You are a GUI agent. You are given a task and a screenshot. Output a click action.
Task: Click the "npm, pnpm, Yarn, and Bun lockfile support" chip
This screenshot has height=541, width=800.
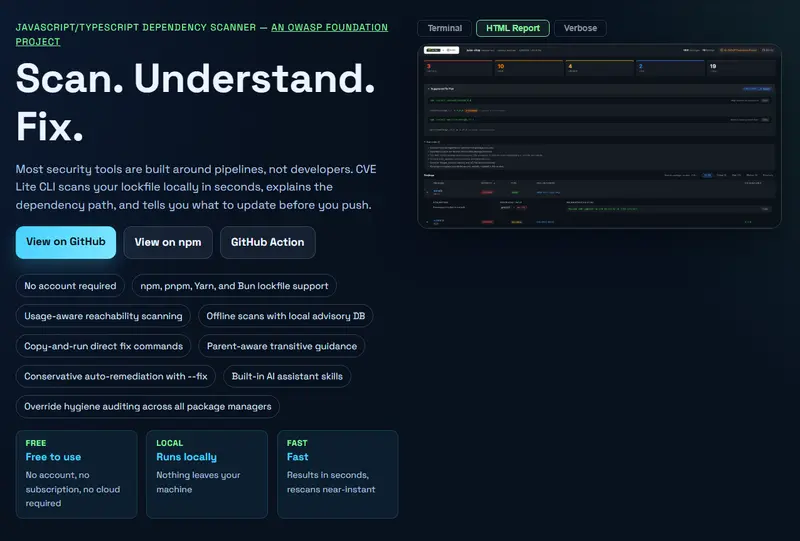234,286
